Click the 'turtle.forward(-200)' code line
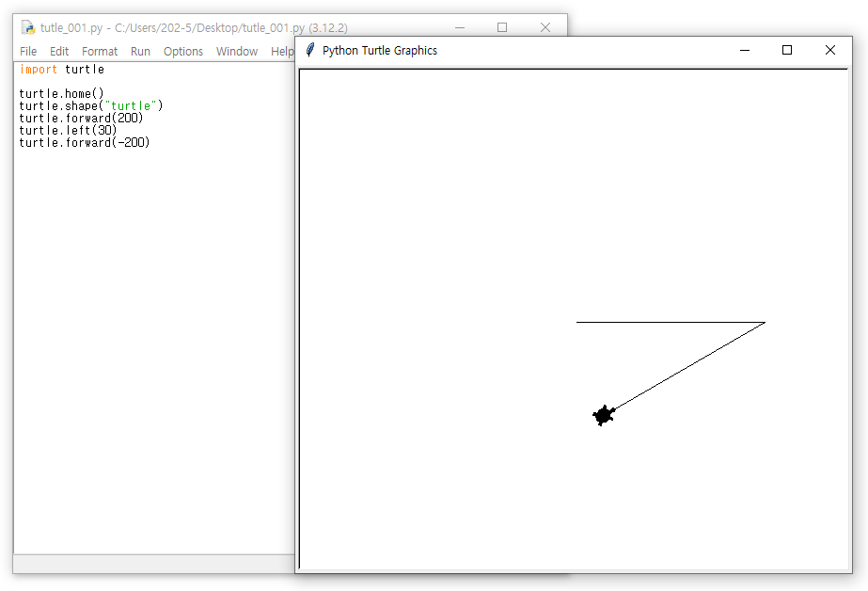Screen dimensions: 868x591 [85, 142]
